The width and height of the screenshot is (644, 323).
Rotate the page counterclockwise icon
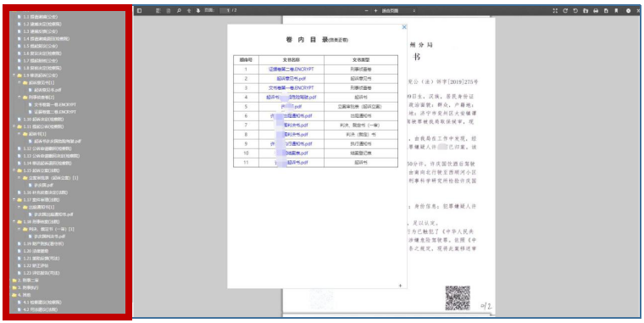575,11
